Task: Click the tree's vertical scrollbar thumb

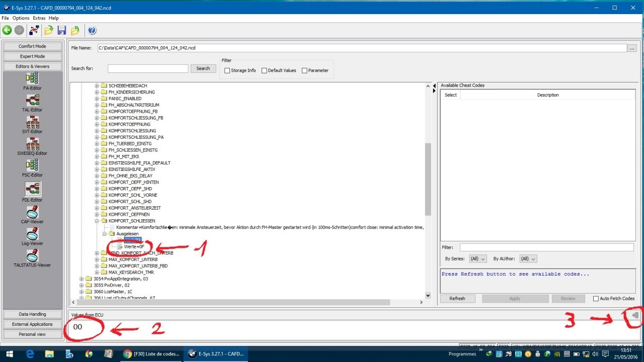Action: pyautogui.click(x=428, y=179)
